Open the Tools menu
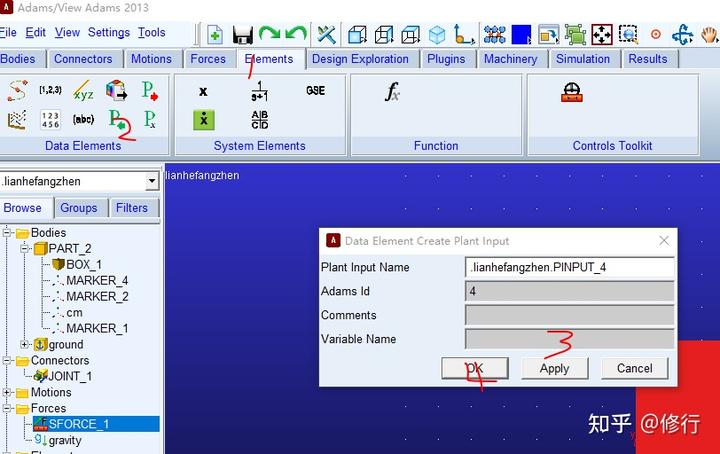Screen dimensions: 720x454 pos(152,33)
